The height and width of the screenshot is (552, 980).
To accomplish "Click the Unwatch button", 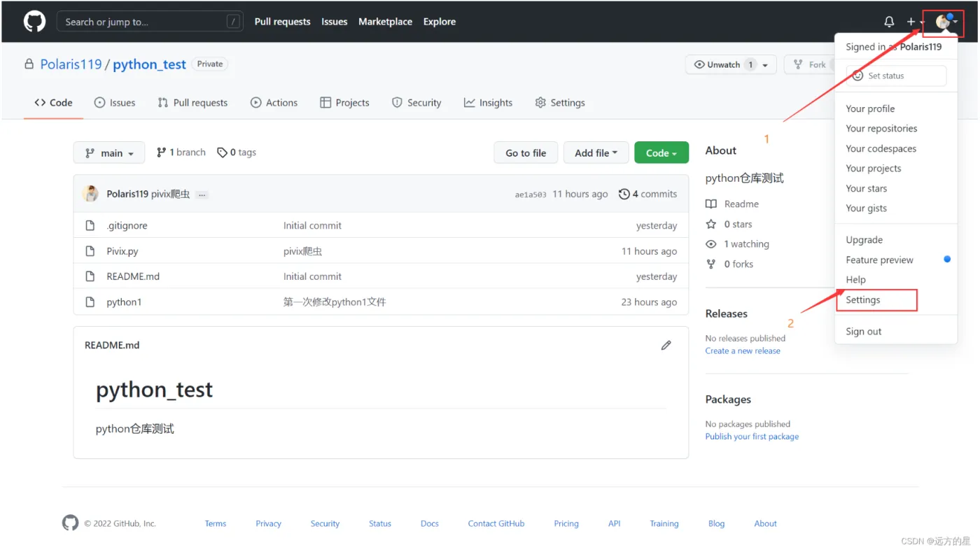I will 731,64.
